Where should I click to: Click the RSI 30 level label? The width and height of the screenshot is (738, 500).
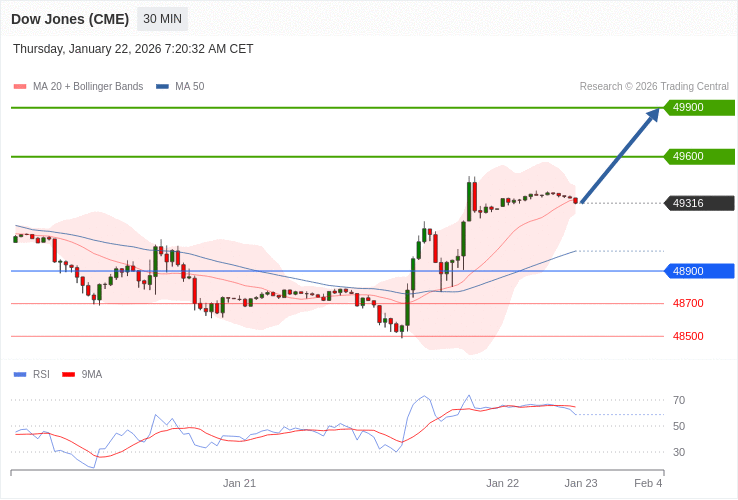tap(679, 452)
